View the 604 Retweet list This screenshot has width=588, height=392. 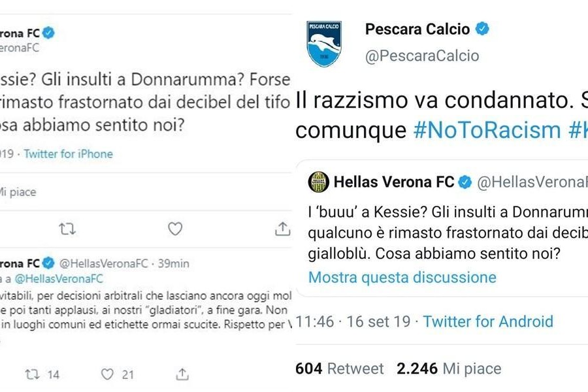pyautogui.click(x=339, y=368)
